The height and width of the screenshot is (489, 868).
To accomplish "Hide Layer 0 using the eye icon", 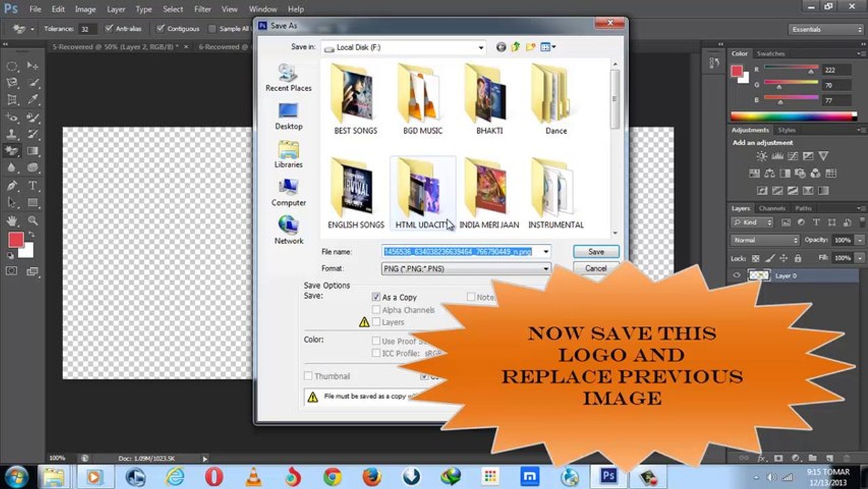I will point(736,276).
